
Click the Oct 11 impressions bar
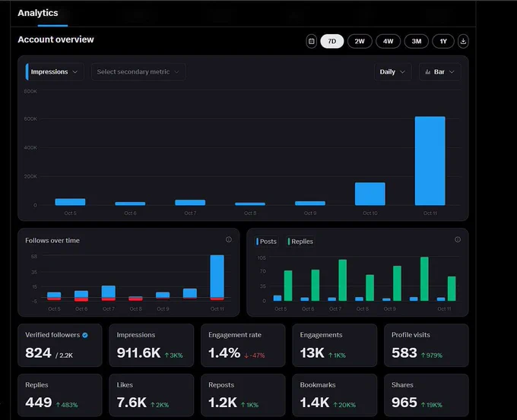430,161
